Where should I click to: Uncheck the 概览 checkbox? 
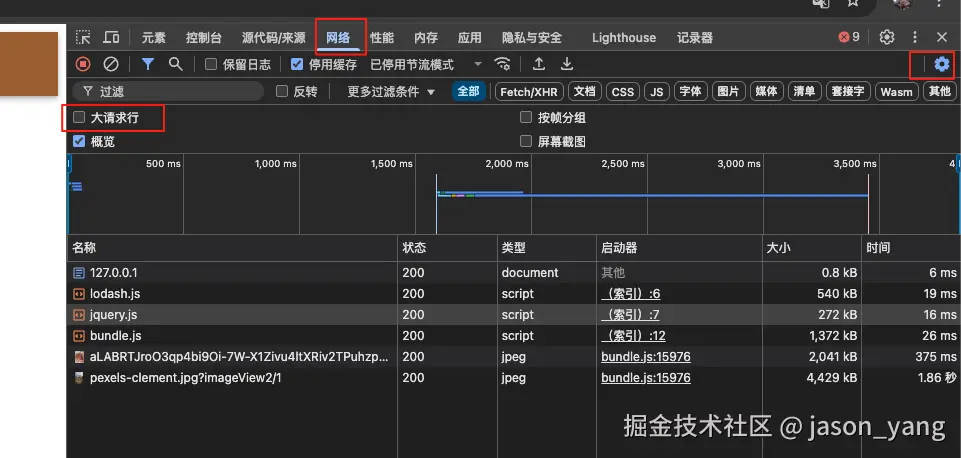click(79, 142)
